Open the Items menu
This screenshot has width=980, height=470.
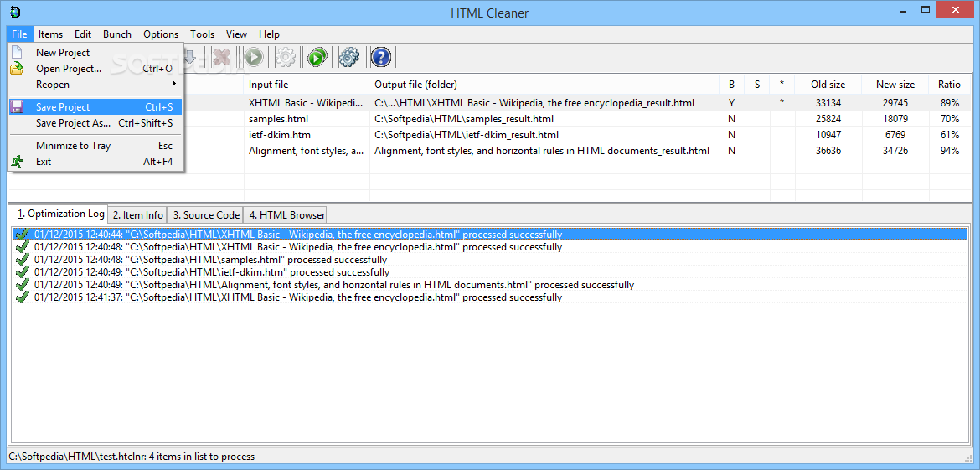50,34
